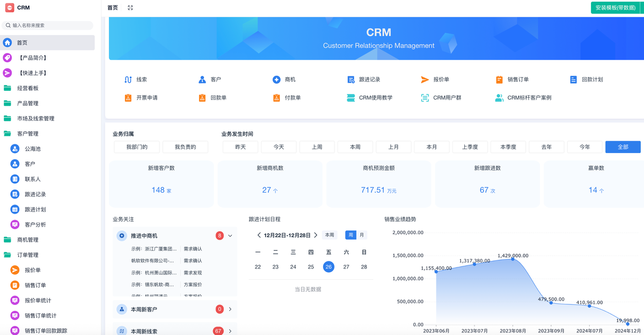Image resolution: width=644 pixels, height=335 pixels.
Task: Go to next week in calendar
Action: click(x=316, y=235)
